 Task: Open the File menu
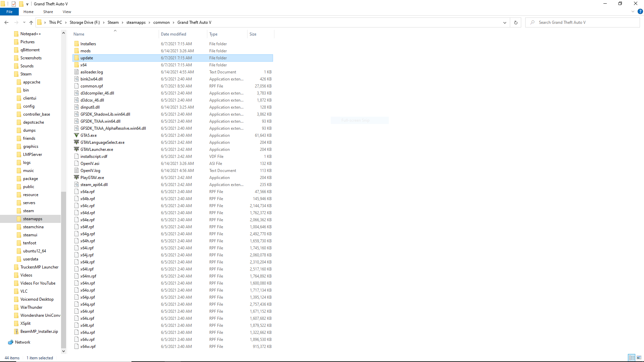[9, 11]
